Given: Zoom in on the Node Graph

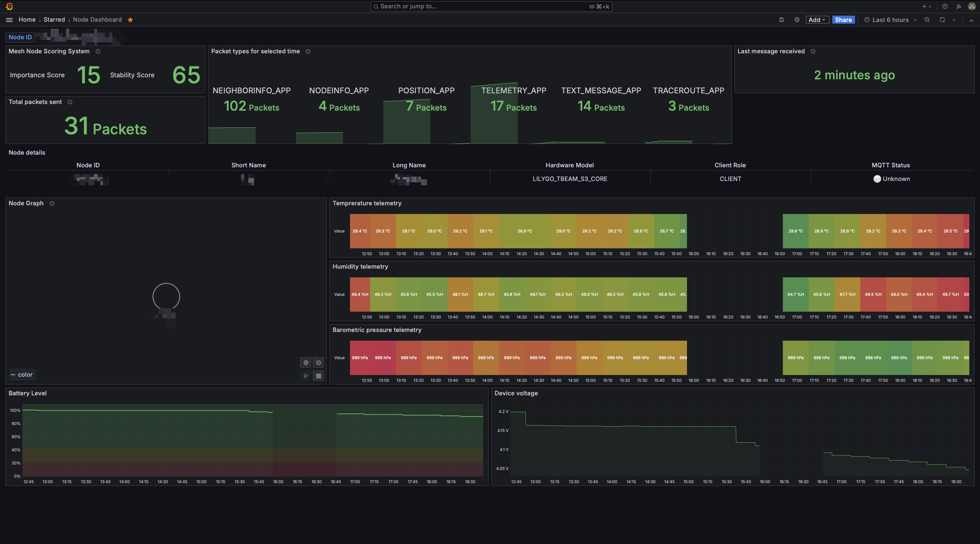Looking at the screenshot, I should [x=305, y=363].
